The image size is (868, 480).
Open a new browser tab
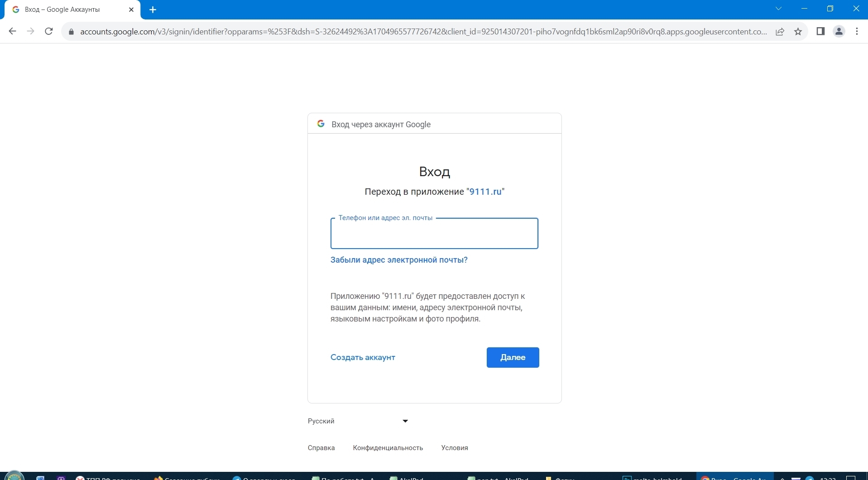(153, 10)
